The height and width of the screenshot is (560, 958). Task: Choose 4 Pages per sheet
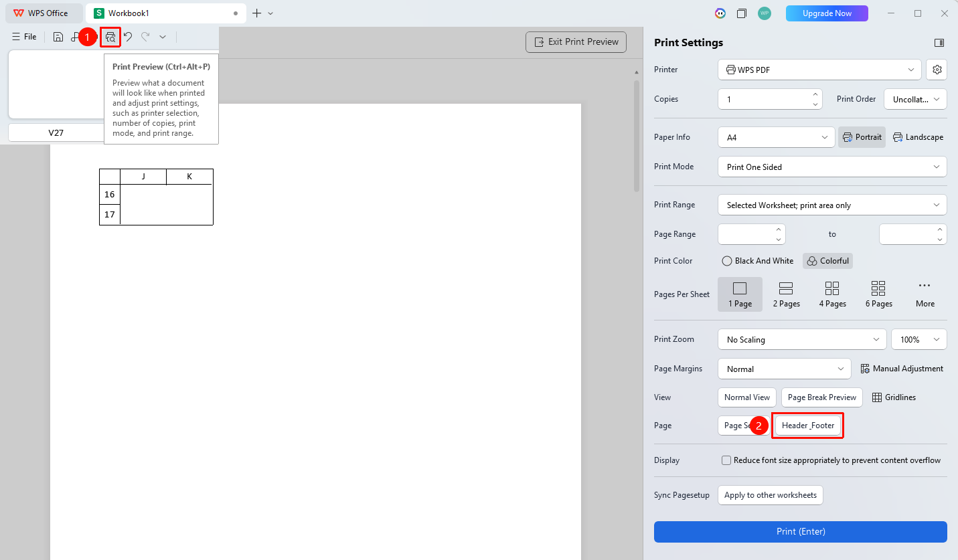coord(832,294)
